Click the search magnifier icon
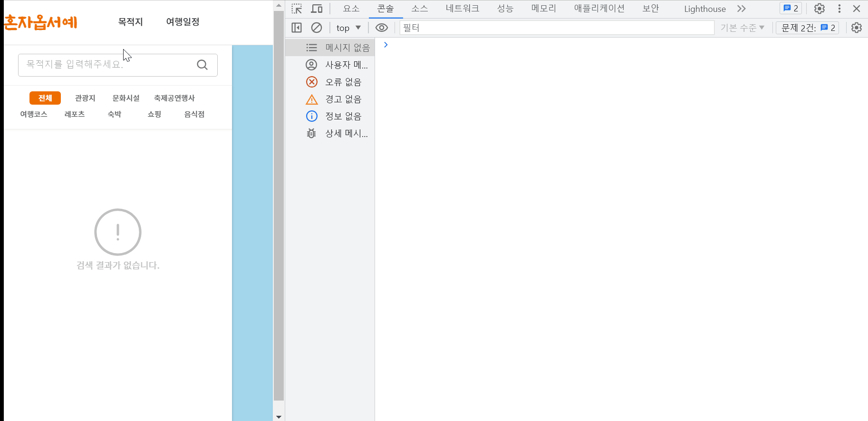This screenshot has height=421, width=868. 203,65
